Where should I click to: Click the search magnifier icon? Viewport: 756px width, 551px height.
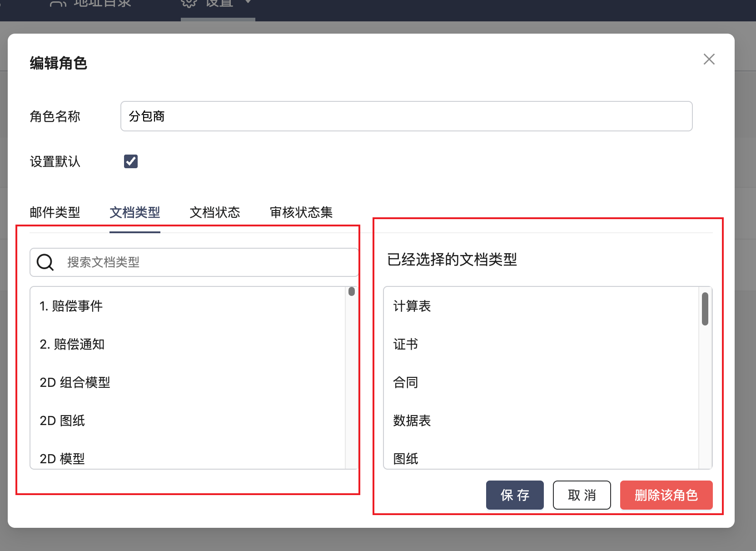pos(45,262)
